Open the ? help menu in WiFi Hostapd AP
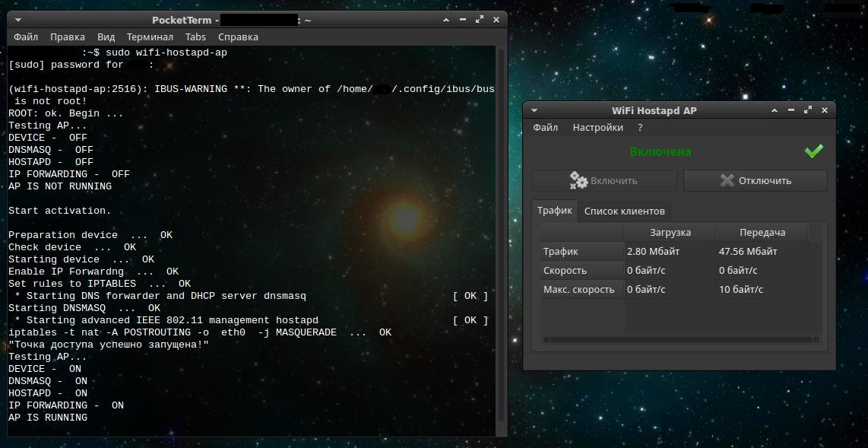The width and height of the screenshot is (868, 448). [640, 127]
